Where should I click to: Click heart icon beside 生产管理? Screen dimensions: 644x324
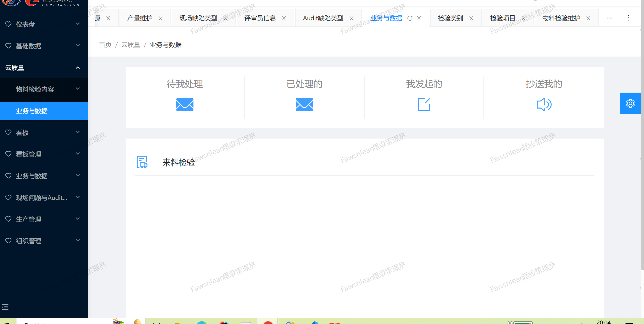pos(8,219)
